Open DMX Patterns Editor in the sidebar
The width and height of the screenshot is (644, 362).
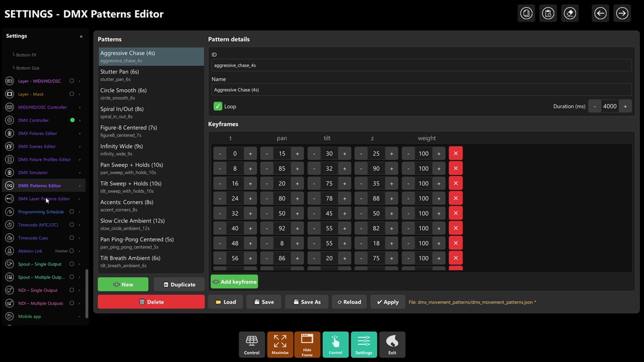[44, 186]
